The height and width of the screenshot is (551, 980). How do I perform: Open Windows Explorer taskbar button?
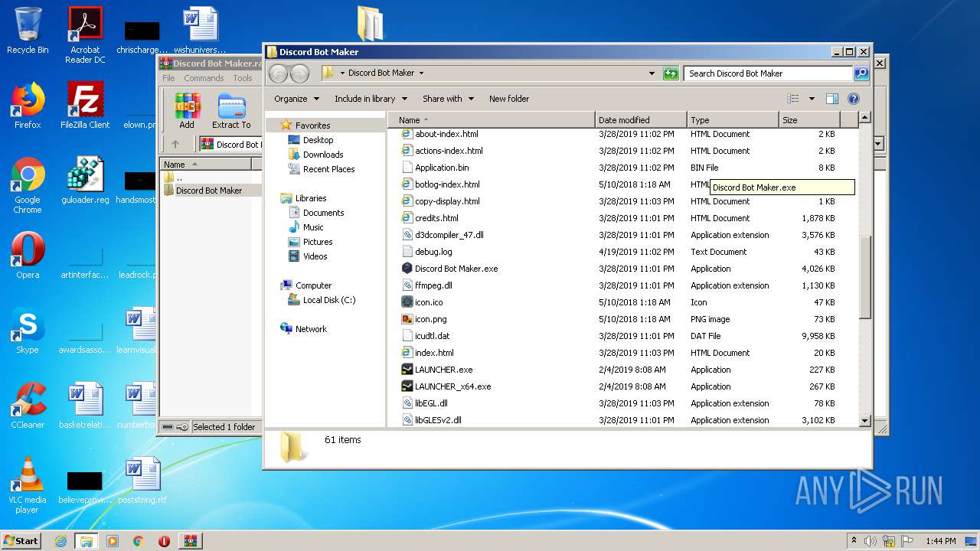(86, 541)
